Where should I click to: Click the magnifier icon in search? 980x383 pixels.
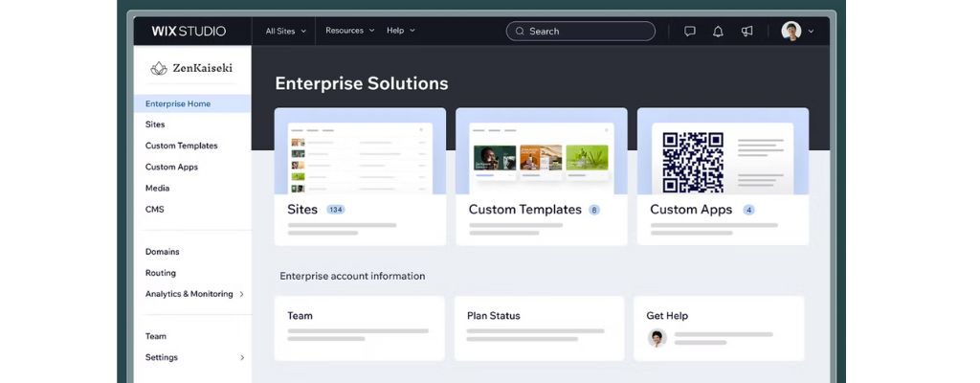520,31
